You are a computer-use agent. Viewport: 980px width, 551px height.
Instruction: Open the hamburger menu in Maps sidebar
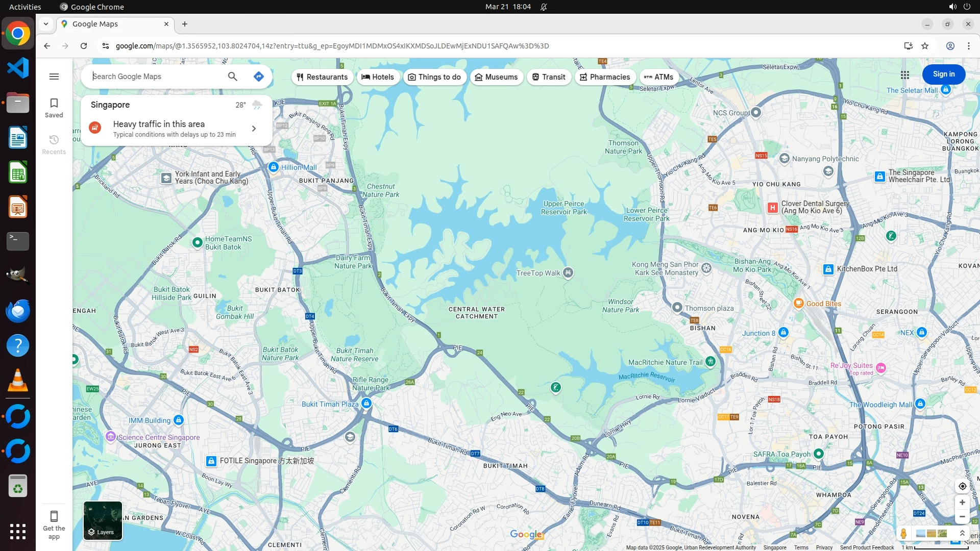pyautogui.click(x=54, y=77)
